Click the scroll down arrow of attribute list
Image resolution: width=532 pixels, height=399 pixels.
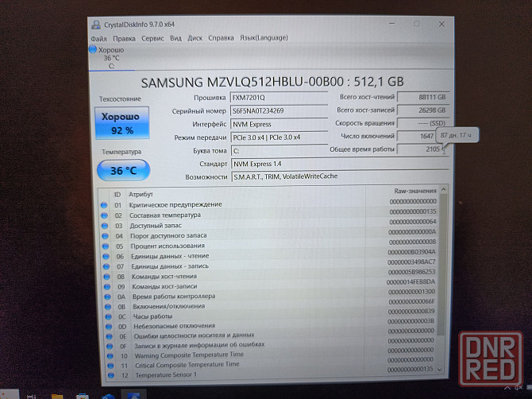coord(440,369)
